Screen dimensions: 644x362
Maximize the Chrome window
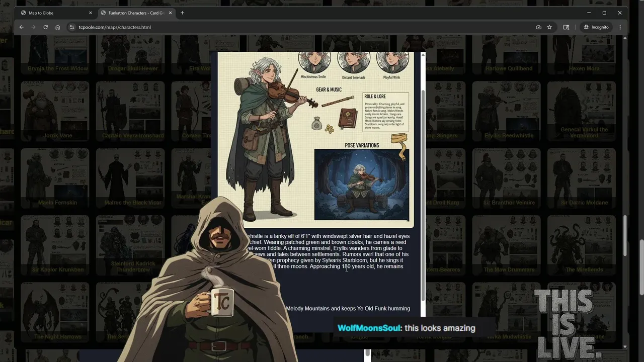pyautogui.click(x=604, y=13)
